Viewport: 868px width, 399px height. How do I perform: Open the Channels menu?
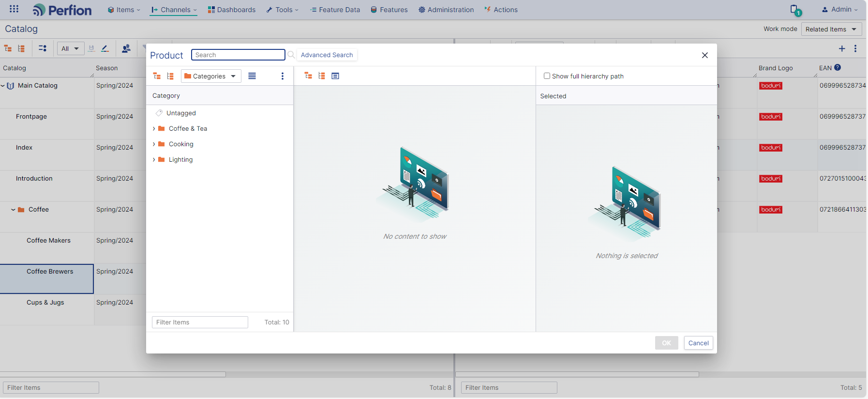(x=174, y=10)
